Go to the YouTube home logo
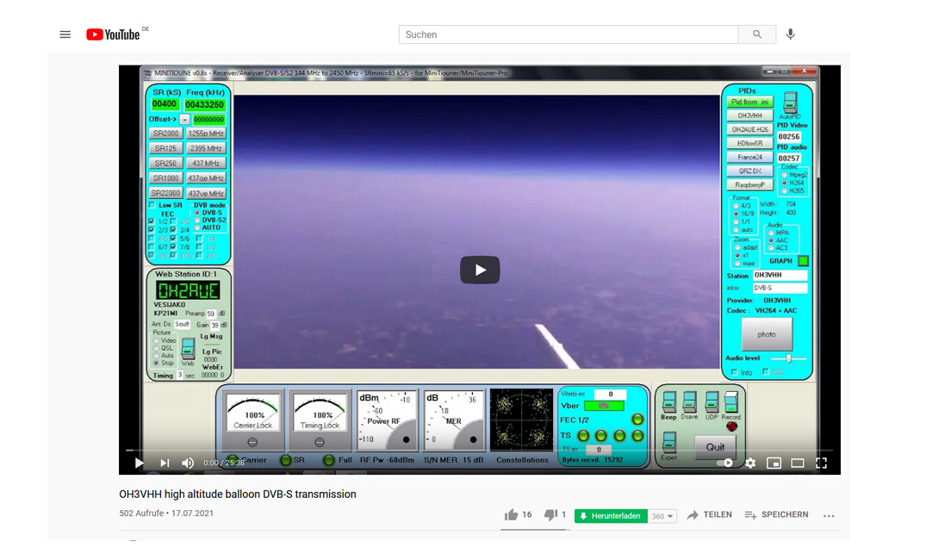This screenshot has height=560, width=926. (x=114, y=34)
